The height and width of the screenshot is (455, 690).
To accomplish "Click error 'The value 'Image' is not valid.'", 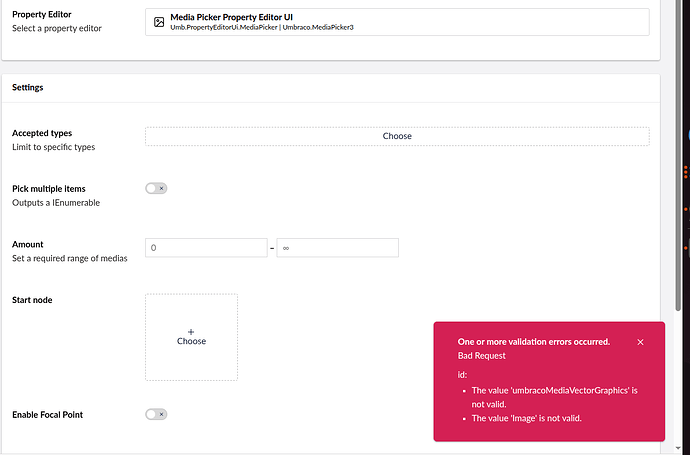I will click(x=527, y=418).
